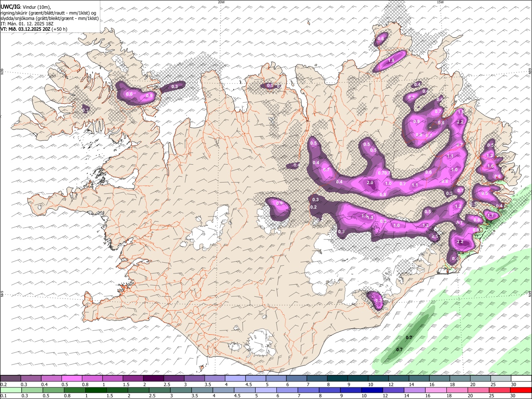Viewport: 532px width, 399px height.
Task: Click the '1.8' snowfall value on the north coast
Action: coord(391,61)
